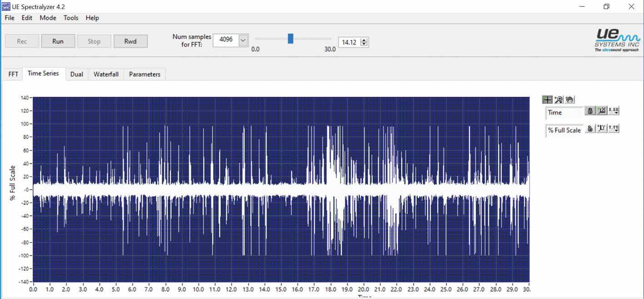Click the Run button
This screenshot has height=299, width=644.
coord(58,41)
